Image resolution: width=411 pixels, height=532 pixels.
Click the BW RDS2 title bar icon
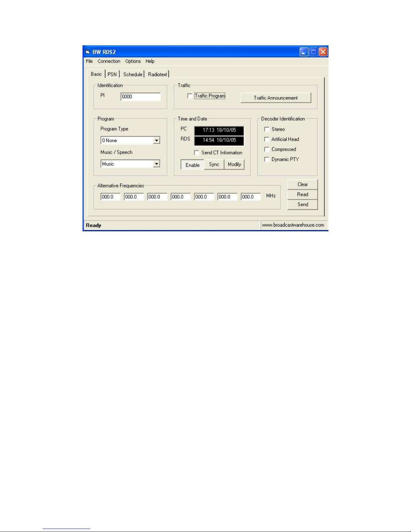(88, 52)
